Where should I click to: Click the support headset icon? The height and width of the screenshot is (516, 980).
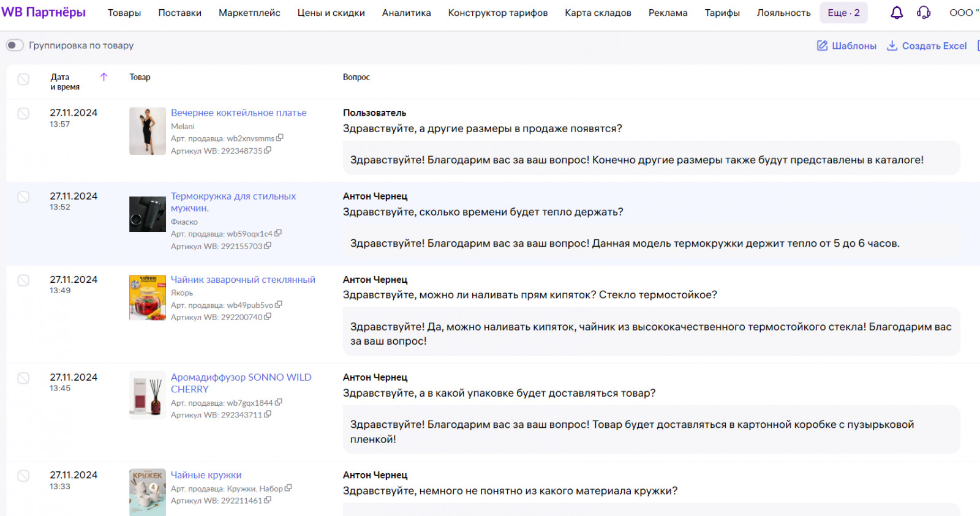pos(924,13)
